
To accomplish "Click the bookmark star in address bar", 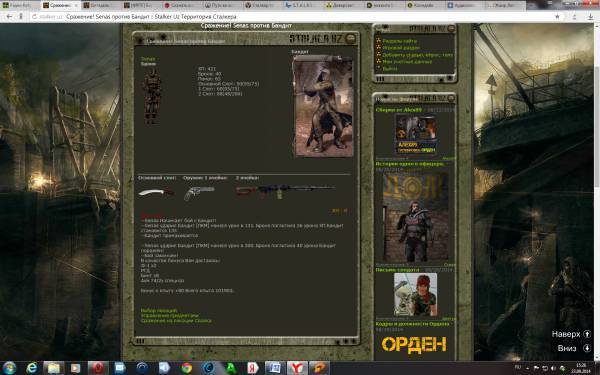I will click(x=557, y=16).
